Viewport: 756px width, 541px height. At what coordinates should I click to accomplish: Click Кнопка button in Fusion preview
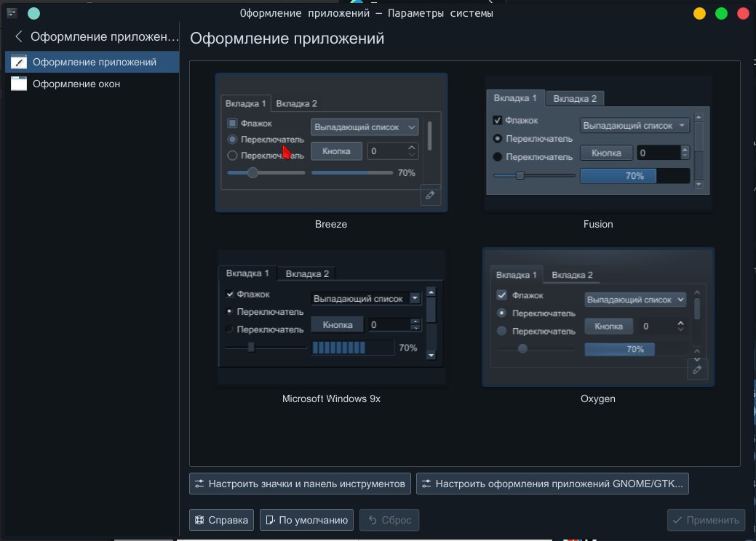pyautogui.click(x=606, y=153)
